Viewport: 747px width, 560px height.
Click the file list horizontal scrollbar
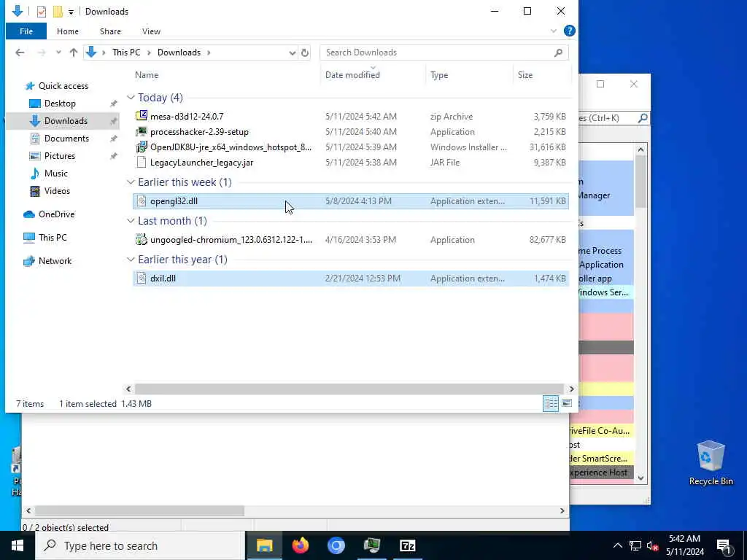(x=349, y=389)
